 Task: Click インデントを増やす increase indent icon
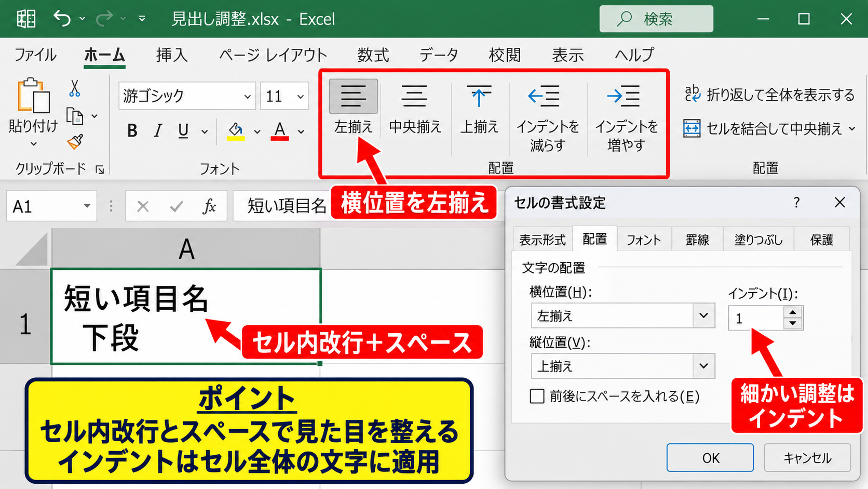click(623, 97)
